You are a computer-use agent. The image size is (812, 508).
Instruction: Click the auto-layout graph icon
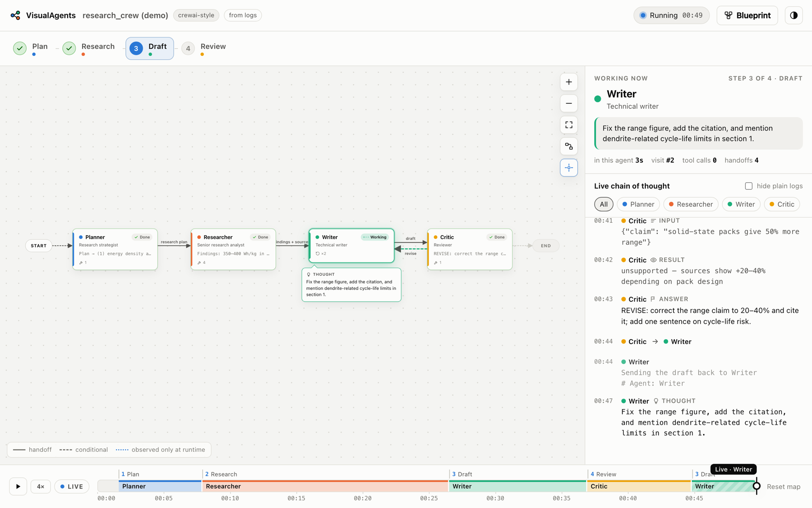[x=569, y=146]
